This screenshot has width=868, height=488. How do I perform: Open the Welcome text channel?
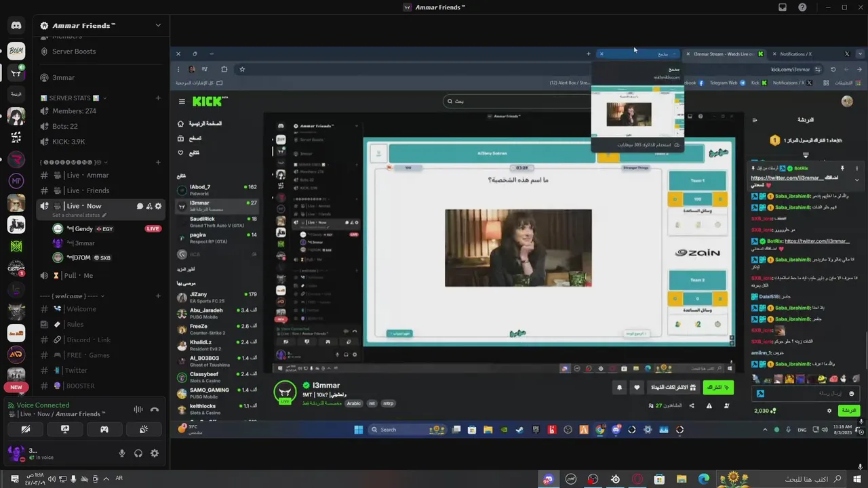[x=81, y=309]
